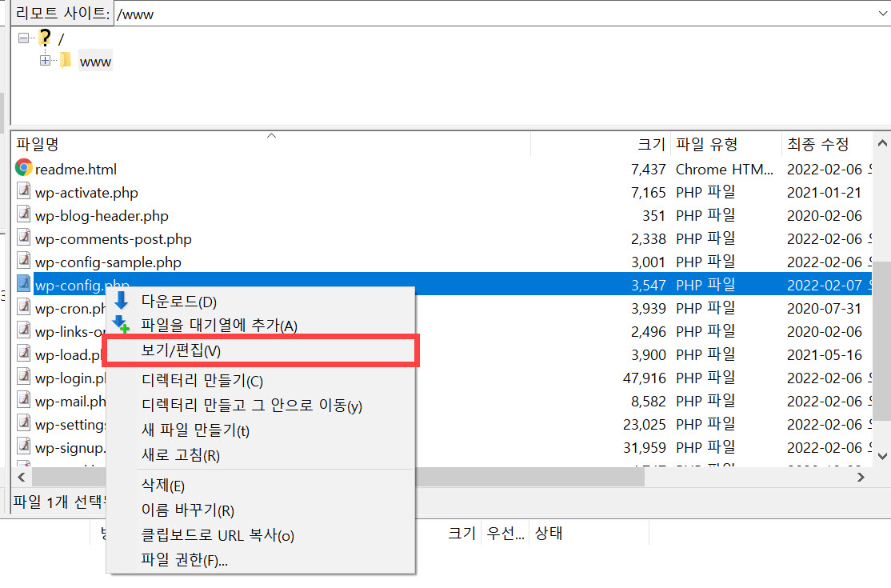Click the file icon of selected wp-config.php
Image resolution: width=891 pixels, height=588 pixels.
(23, 283)
